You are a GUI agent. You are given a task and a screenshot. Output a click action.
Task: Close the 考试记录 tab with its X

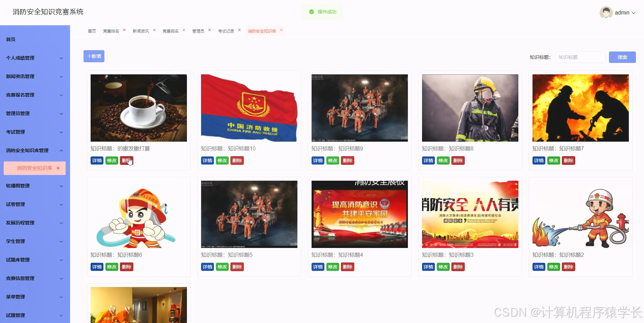[x=239, y=30]
